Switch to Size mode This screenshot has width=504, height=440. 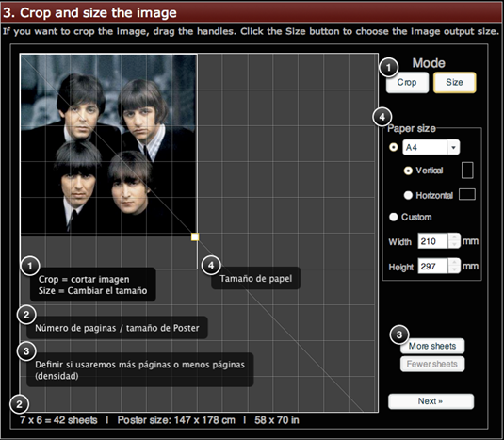(x=454, y=83)
